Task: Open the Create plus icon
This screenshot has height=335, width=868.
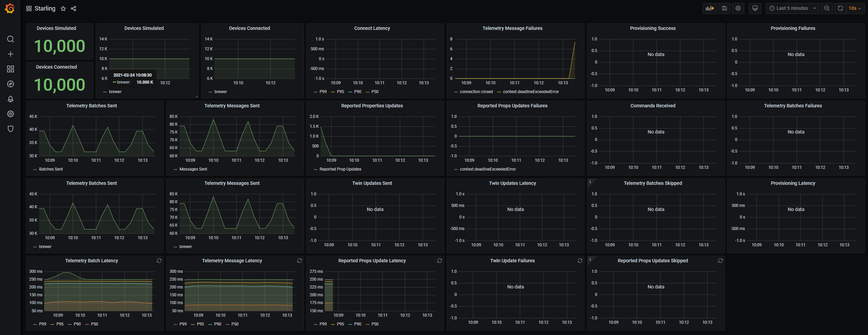Action: pyautogui.click(x=11, y=54)
